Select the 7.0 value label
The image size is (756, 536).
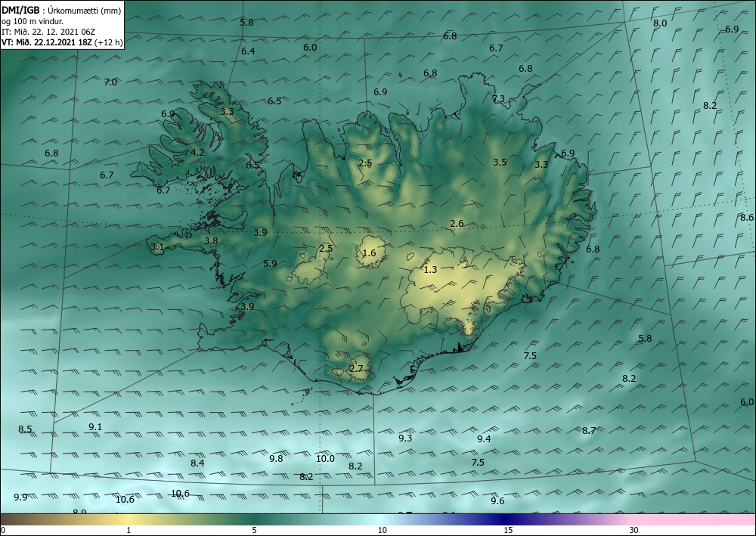coord(110,82)
